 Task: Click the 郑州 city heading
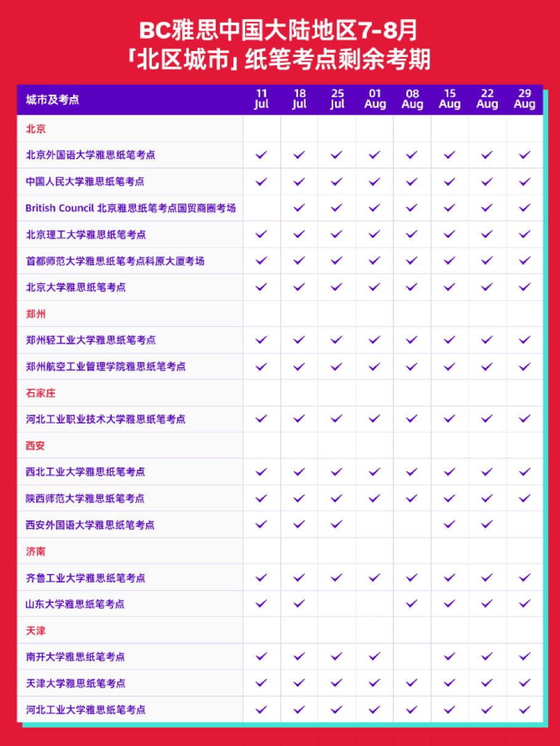[36, 314]
